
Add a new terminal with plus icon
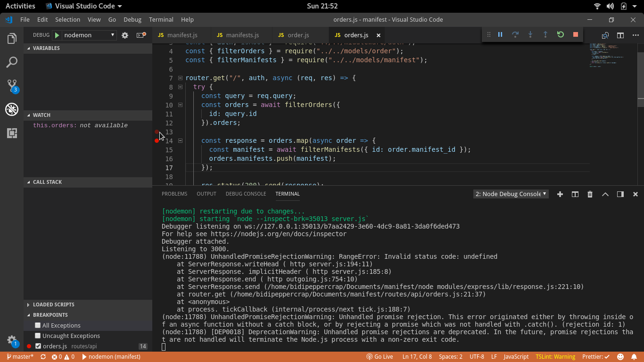pyautogui.click(x=560, y=194)
